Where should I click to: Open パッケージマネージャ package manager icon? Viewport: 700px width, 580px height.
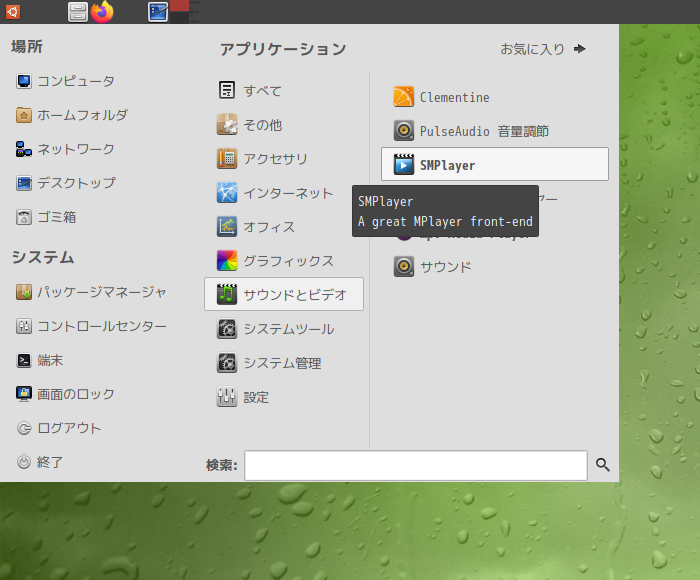point(24,292)
